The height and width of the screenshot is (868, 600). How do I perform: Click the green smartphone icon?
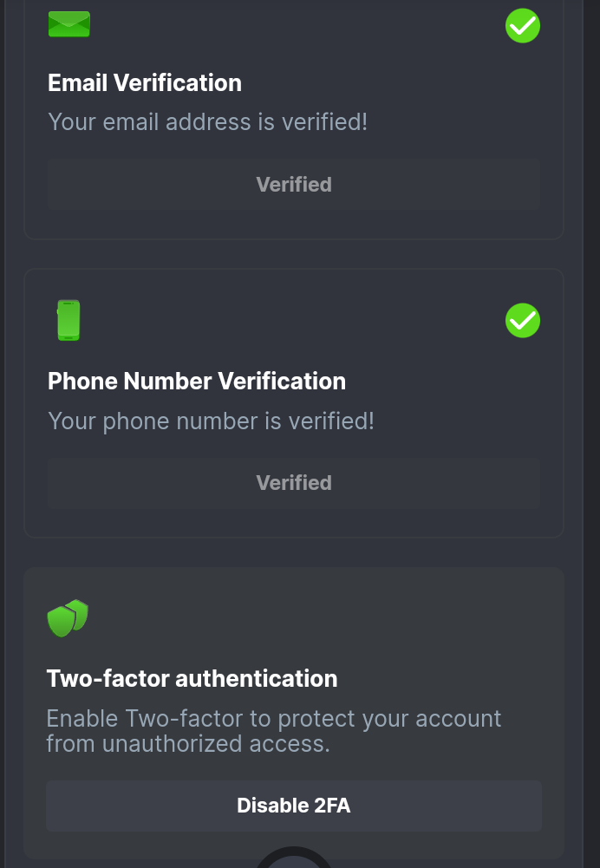68,320
